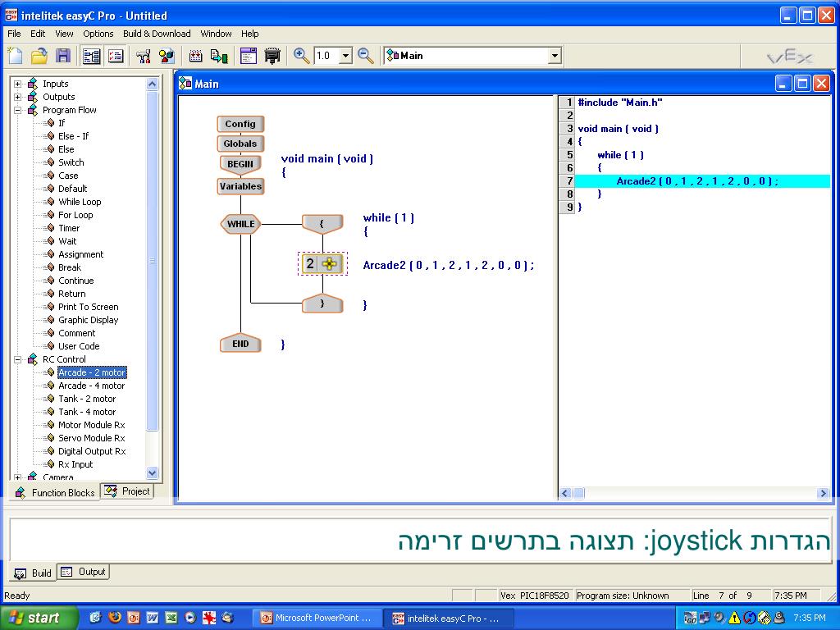Screen dimensions: 840x630
Task: Open the zoom level 1.0 dropdown
Action: click(x=346, y=56)
